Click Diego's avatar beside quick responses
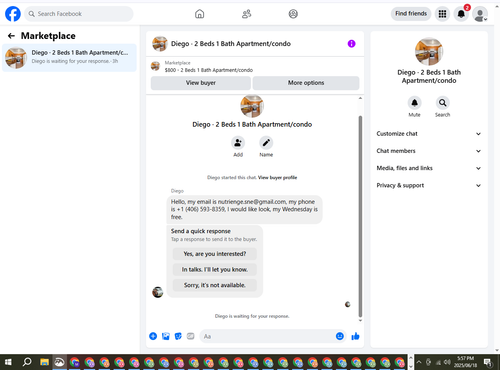Image resolution: width=500 pixels, height=370 pixels. pyautogui.click(x=158, y=292)
